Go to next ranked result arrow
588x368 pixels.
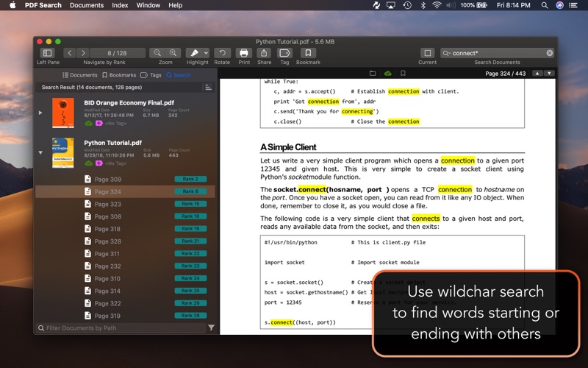[83, 53]
